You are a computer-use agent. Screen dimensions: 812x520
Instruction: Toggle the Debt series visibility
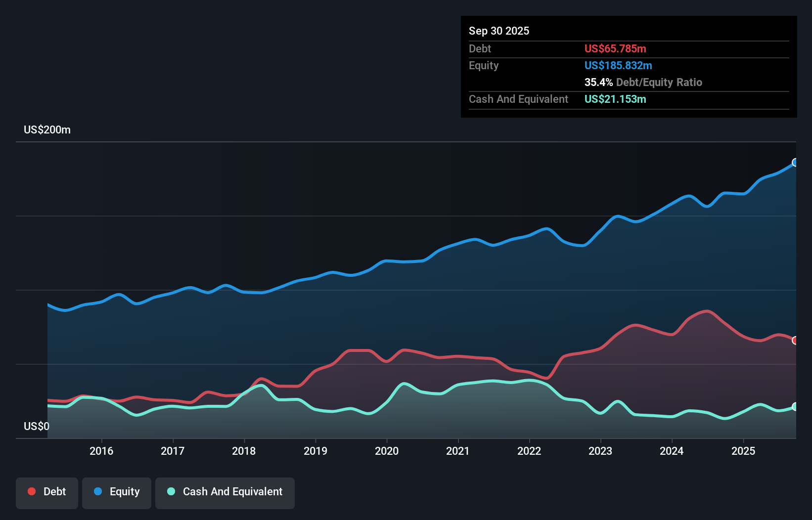(x=46, y=491)
